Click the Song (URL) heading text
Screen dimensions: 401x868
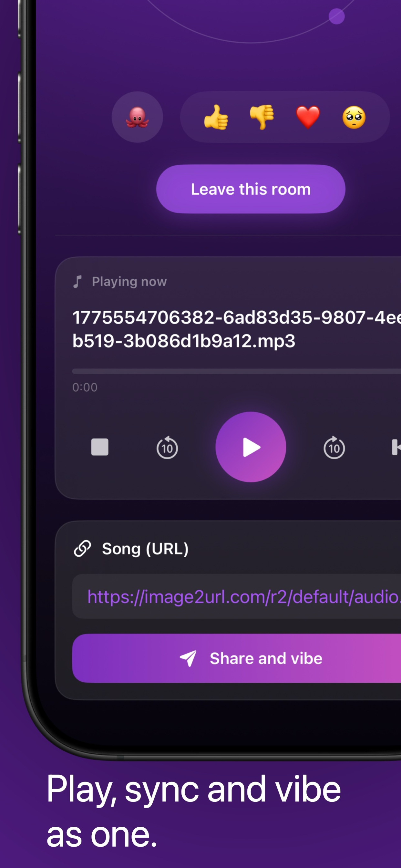tap(145, 549)
